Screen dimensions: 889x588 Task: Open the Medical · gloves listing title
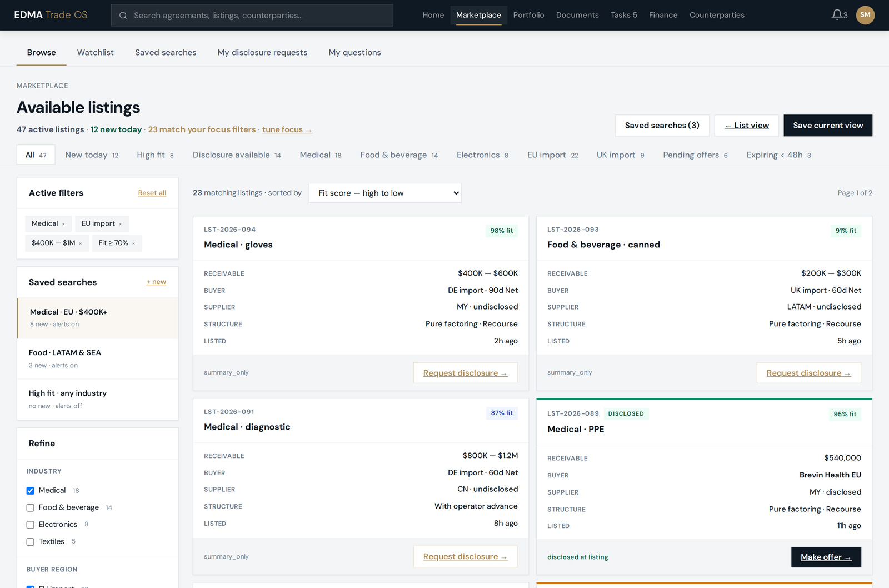238,245
